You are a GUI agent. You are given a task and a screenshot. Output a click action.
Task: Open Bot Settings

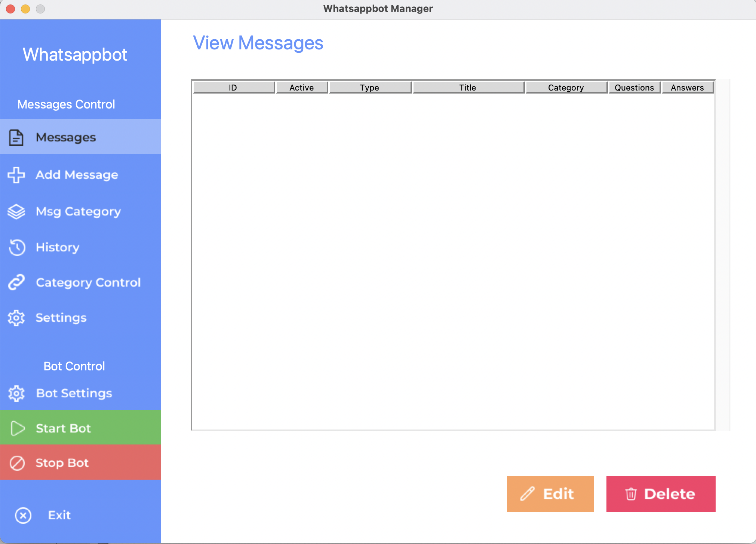click(80, 393)
